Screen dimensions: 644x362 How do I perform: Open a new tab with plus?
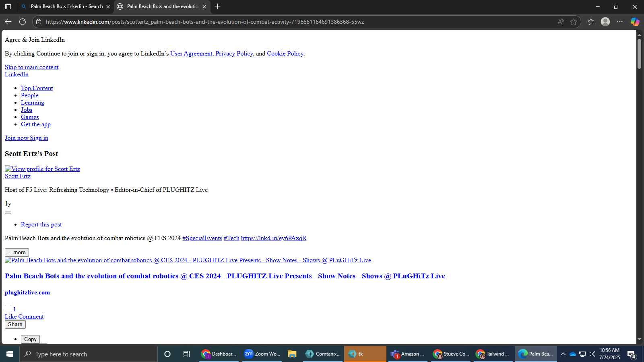[x=217, y=6]
